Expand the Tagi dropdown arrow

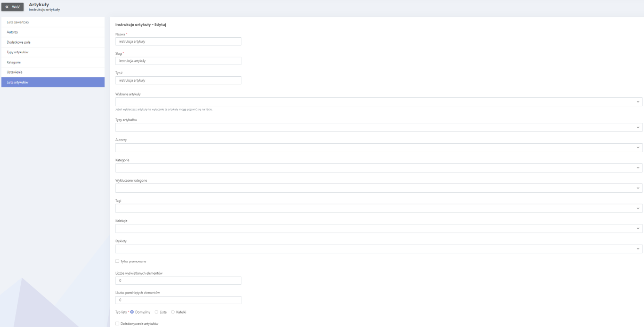coord(638,208)
